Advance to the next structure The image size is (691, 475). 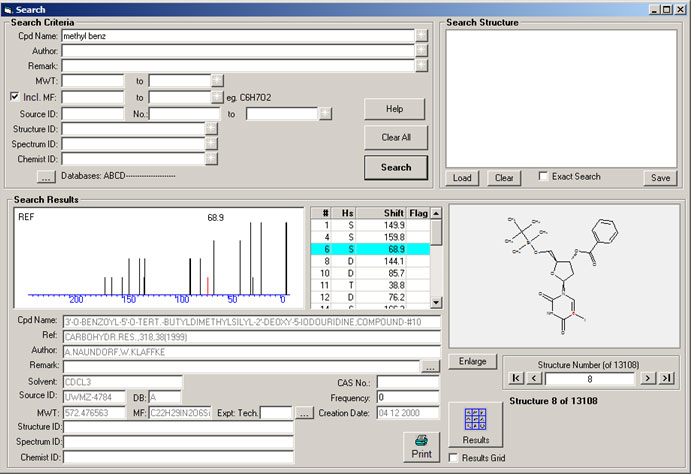pos(647,378)
